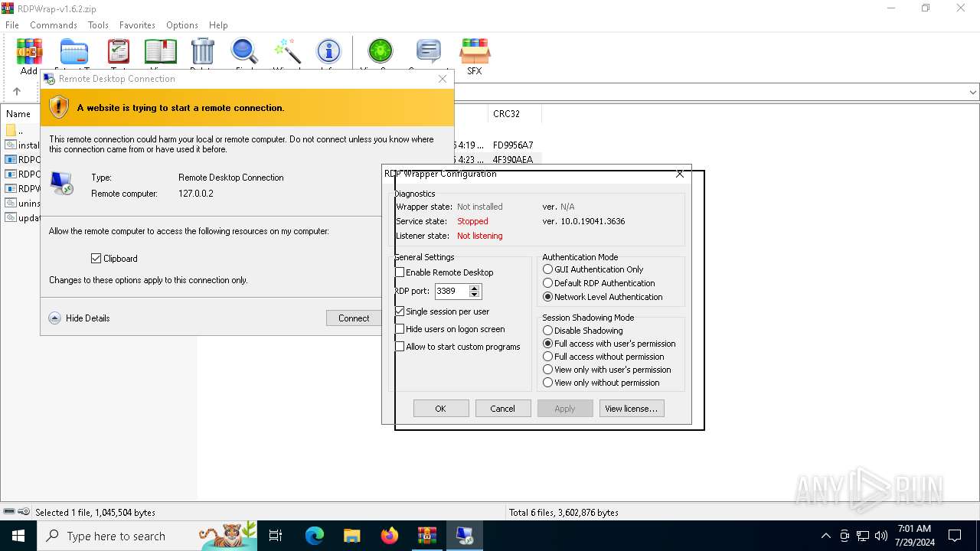Sort by the CRC32 column header

click(x=514, y=114)
